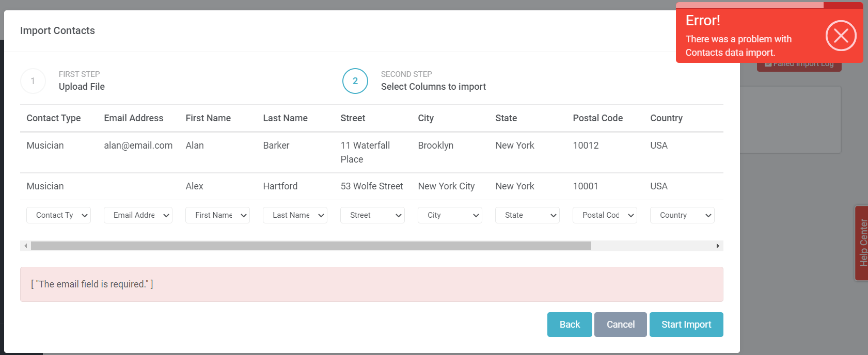The image size is (868, 355).
Task: Select the Last Name mapping dropdown
Action: (295, 215)
